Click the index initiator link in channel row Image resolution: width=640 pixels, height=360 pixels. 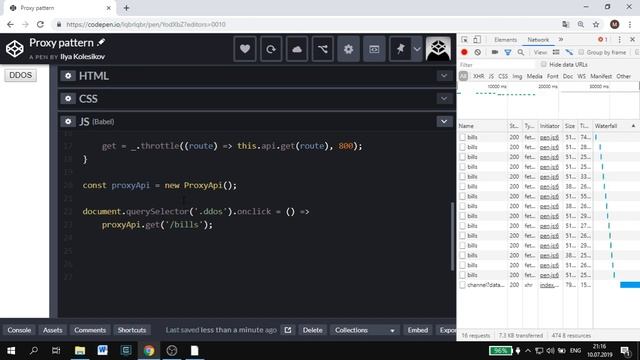coord(549,285)
